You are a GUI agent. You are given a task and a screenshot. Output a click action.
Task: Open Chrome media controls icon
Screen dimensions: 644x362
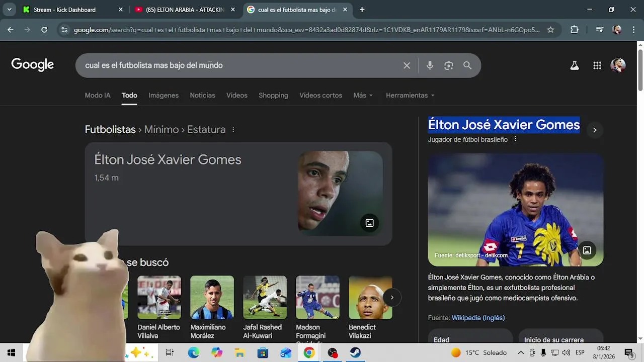599,30
